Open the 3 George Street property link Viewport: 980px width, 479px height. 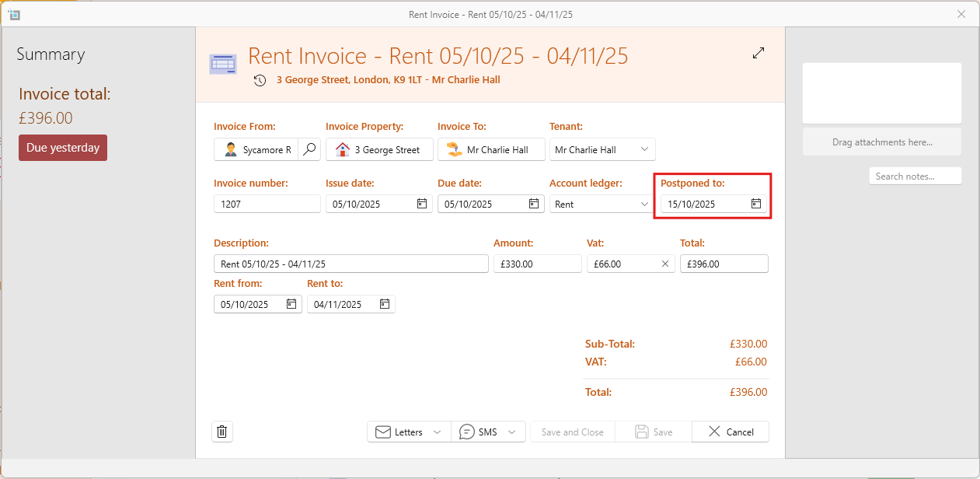[379, 149]
